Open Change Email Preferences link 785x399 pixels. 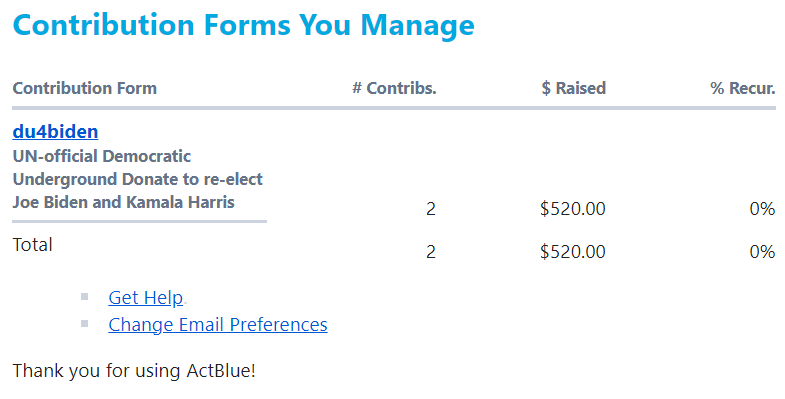tap(218, 324)
